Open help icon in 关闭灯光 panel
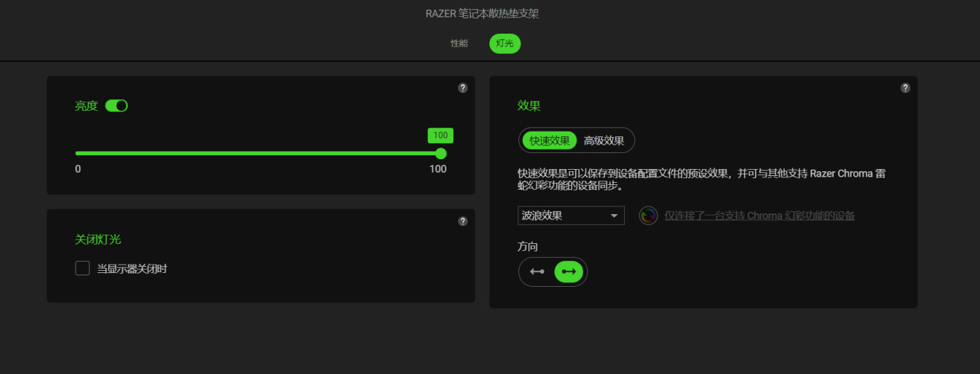Image resolution: width=980 pixels, height=374 pixels. [462, 221]
